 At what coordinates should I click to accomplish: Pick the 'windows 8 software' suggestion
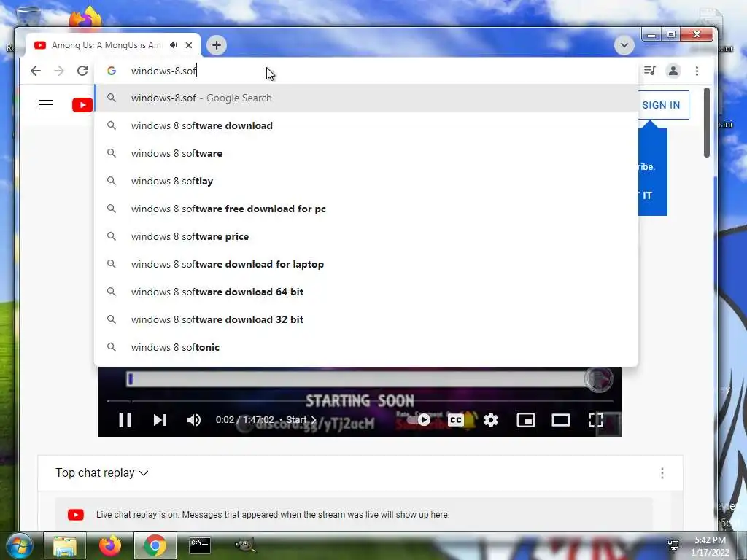coord(366,153)
